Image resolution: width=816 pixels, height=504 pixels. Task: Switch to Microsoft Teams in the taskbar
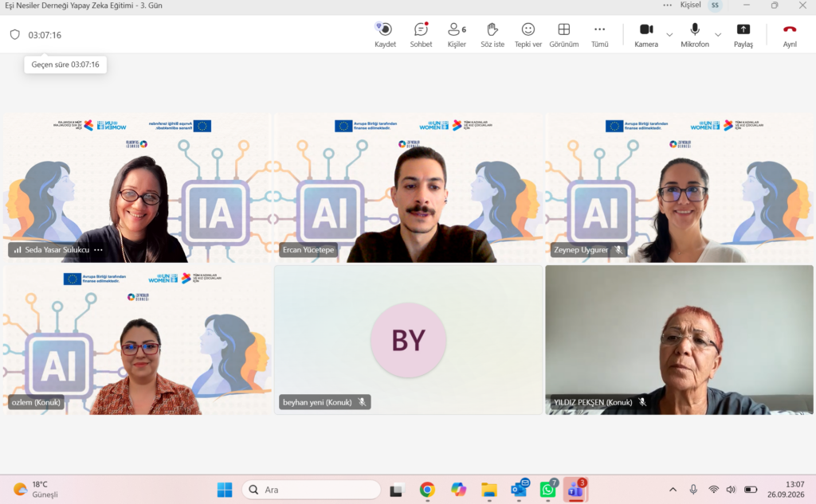point(576,490)
